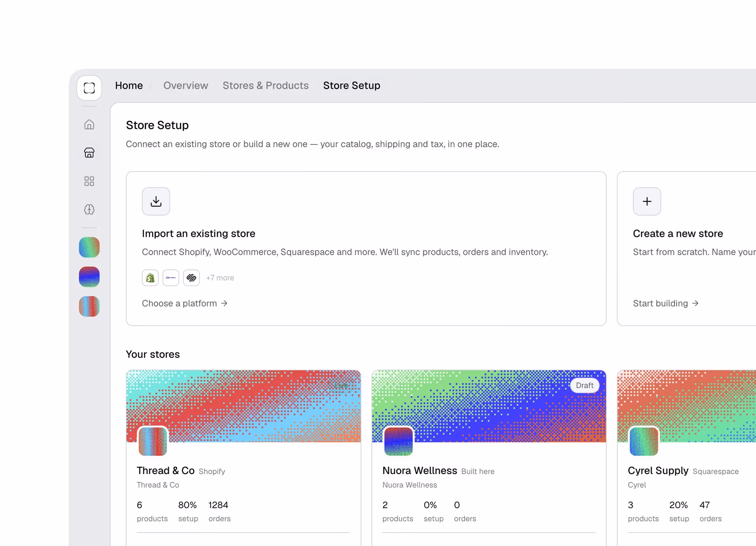Click the page subtitle starting 'Connect an existing store'
The width and height of the screenshot is (756, 546).
point(313,144)
